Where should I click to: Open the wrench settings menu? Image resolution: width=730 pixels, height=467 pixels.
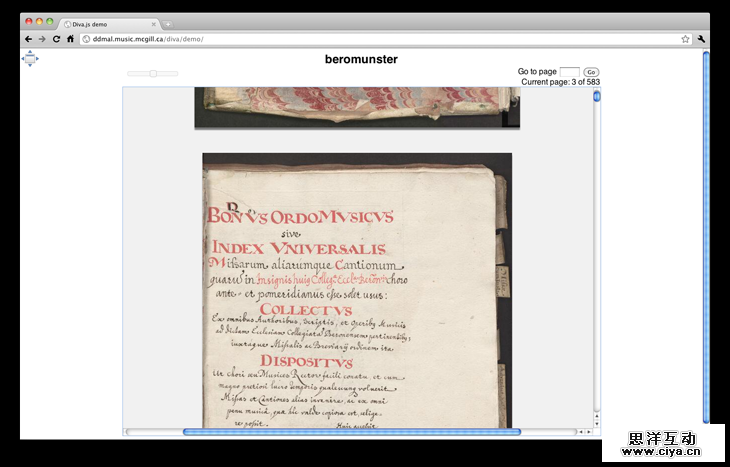[x=701, y=39]
